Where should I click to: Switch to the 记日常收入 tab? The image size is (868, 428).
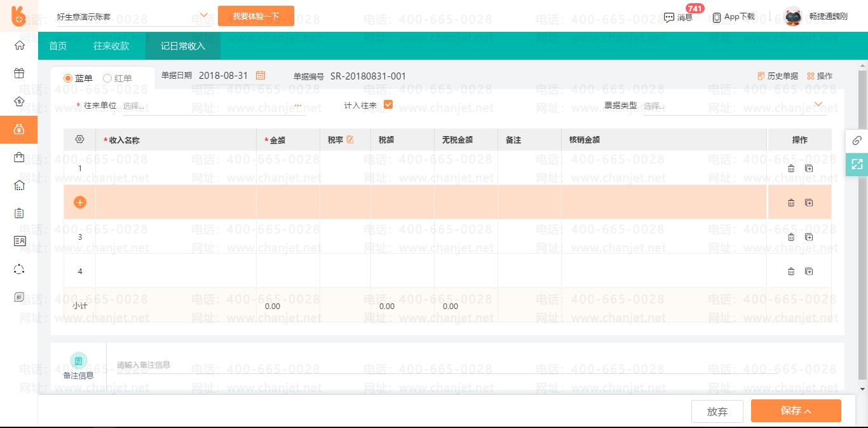pos(183,46)
